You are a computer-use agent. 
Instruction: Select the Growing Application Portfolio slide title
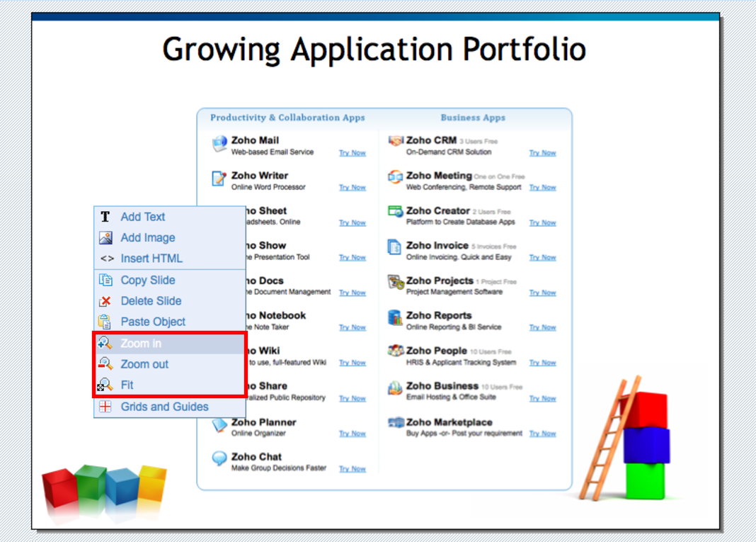374,50
